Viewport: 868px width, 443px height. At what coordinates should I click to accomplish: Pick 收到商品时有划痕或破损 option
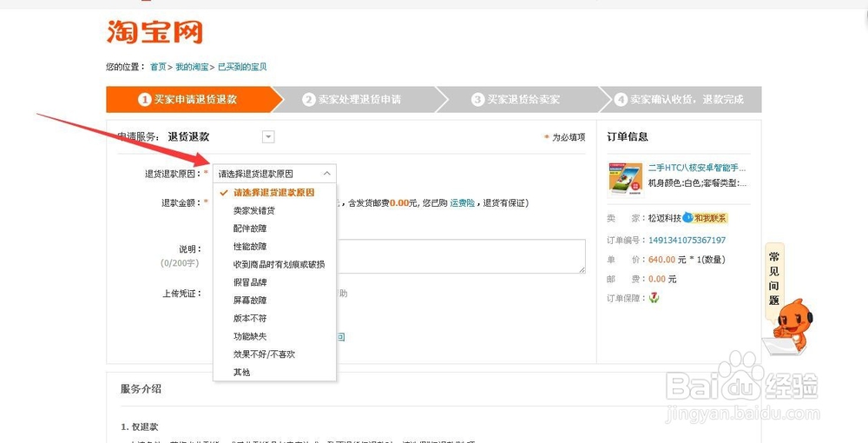click(279, 264)
